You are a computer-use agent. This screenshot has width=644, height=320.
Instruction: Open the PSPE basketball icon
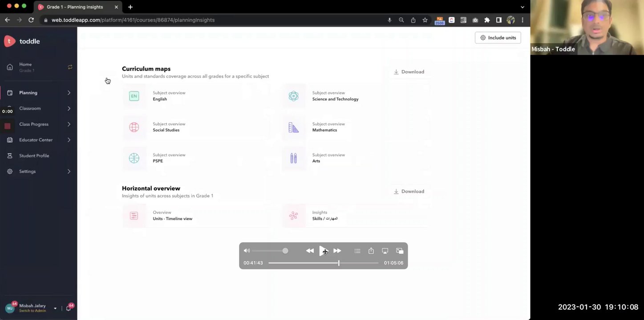(134, 158)
